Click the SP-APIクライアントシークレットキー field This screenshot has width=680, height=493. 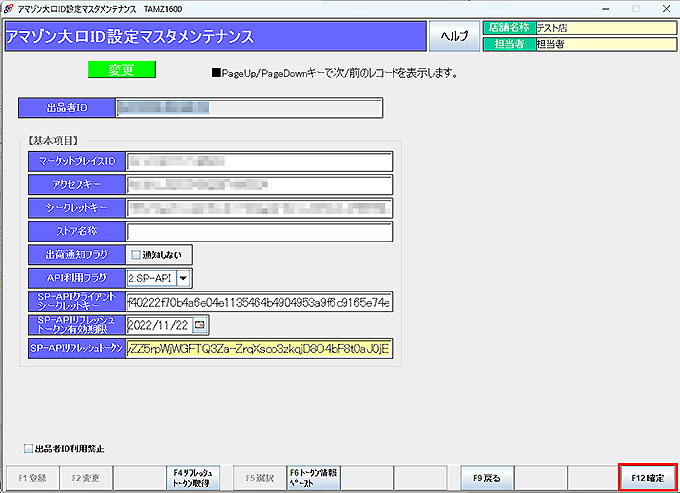[259, 302]
